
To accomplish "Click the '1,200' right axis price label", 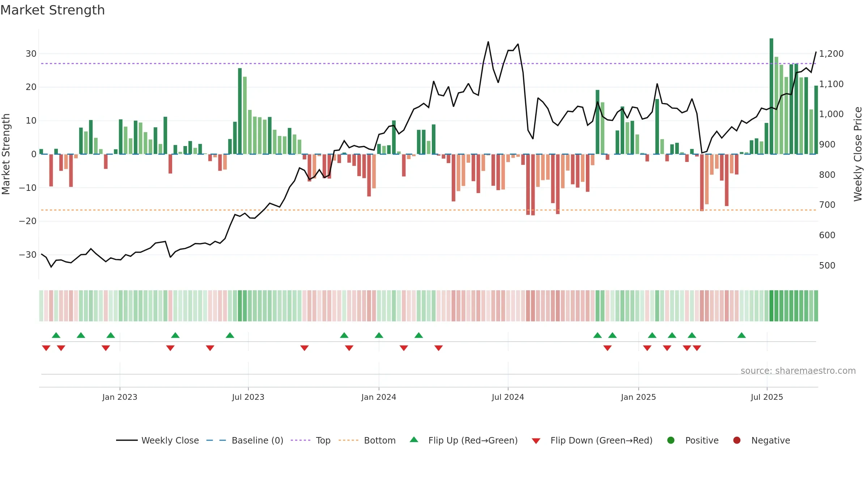I will 831,54.
